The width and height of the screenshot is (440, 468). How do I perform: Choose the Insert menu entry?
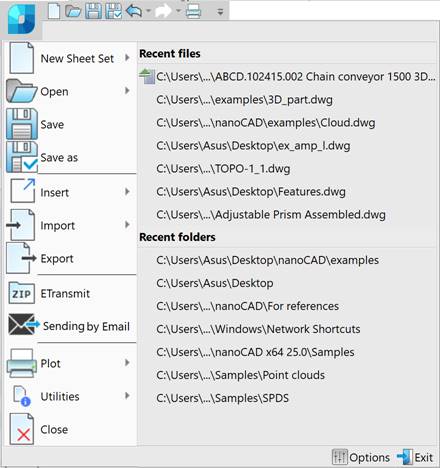(55, 193)
